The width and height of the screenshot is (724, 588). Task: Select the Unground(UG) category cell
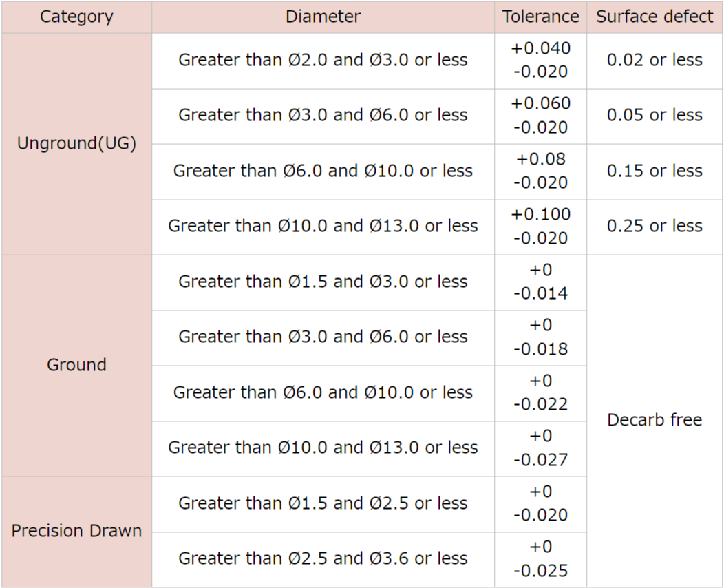click(x=76, y=144)
